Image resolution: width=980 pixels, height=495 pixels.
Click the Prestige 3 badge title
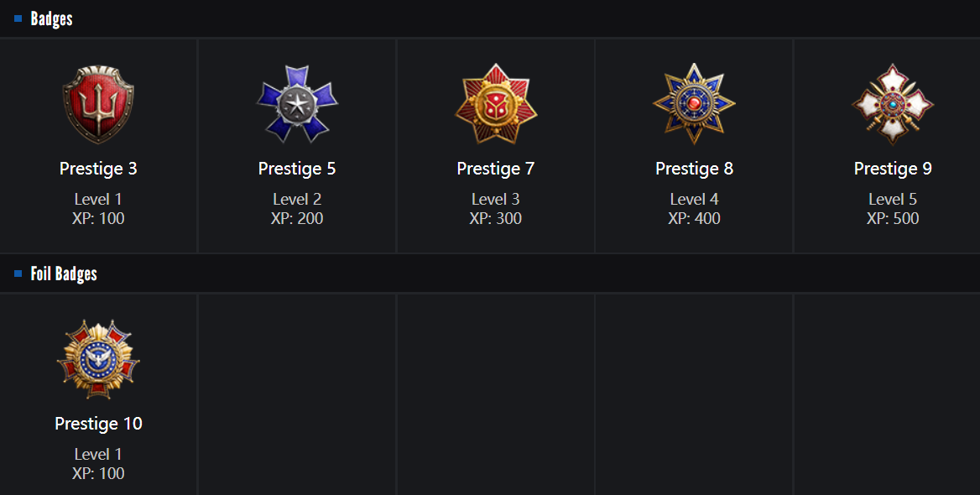tap(98, 169)
